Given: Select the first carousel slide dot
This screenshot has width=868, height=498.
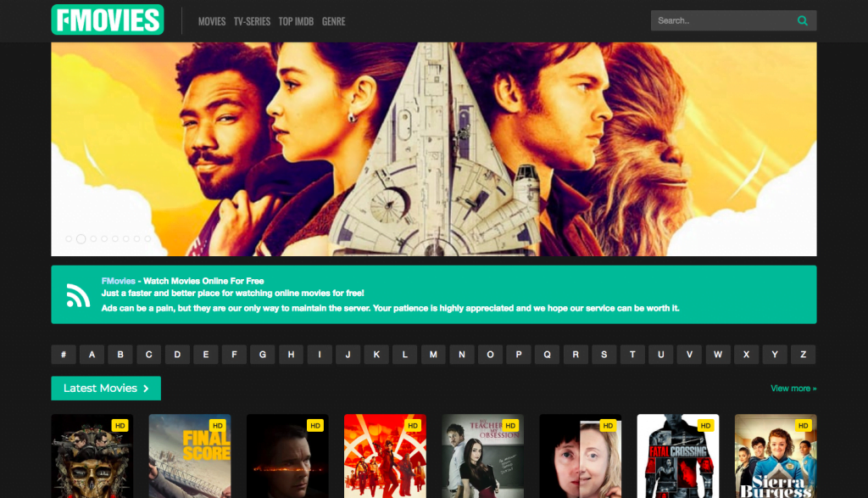Looking at the screenshot, I should (x=69, y=238).
